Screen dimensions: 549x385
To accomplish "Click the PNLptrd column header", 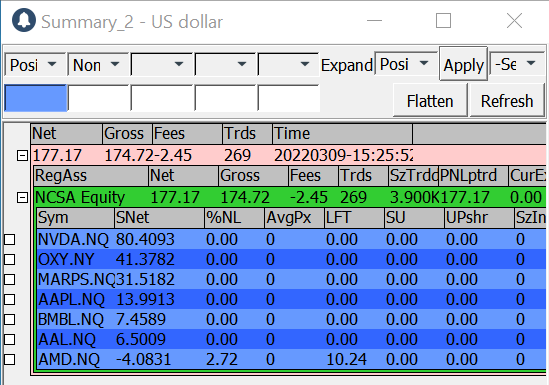I will (x=473, y=176).
